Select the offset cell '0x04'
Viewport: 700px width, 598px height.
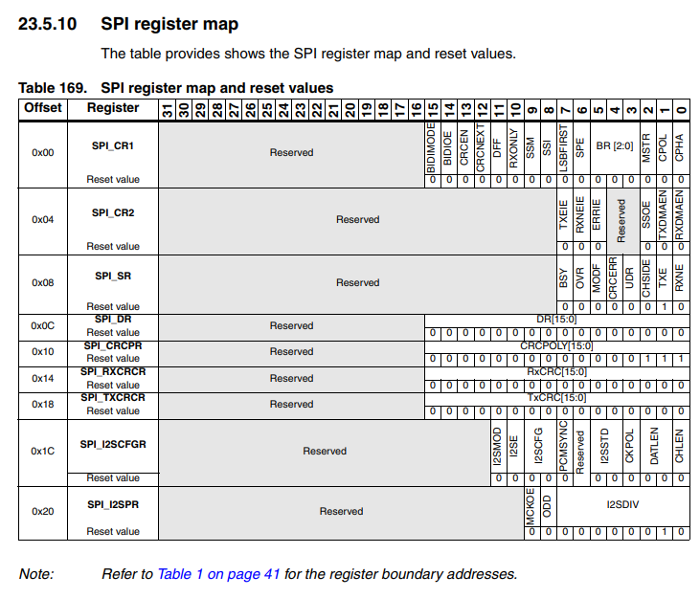coord(43,219)
